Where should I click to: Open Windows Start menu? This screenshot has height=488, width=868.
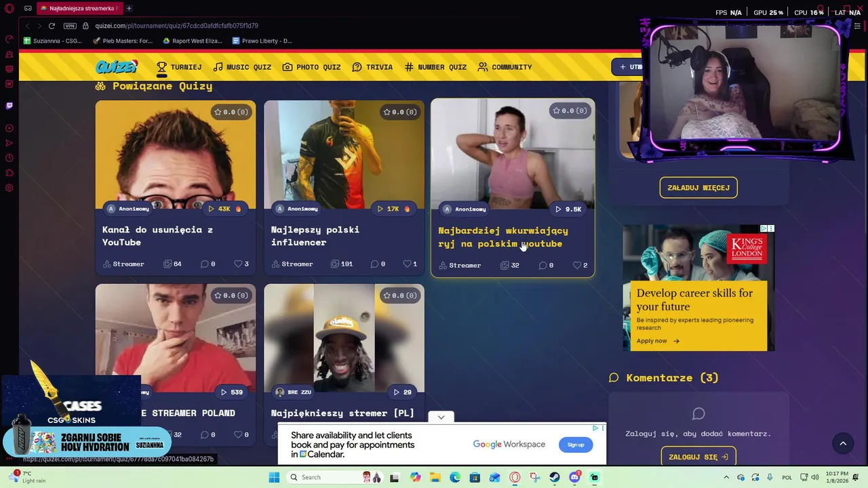coord(274,477)
